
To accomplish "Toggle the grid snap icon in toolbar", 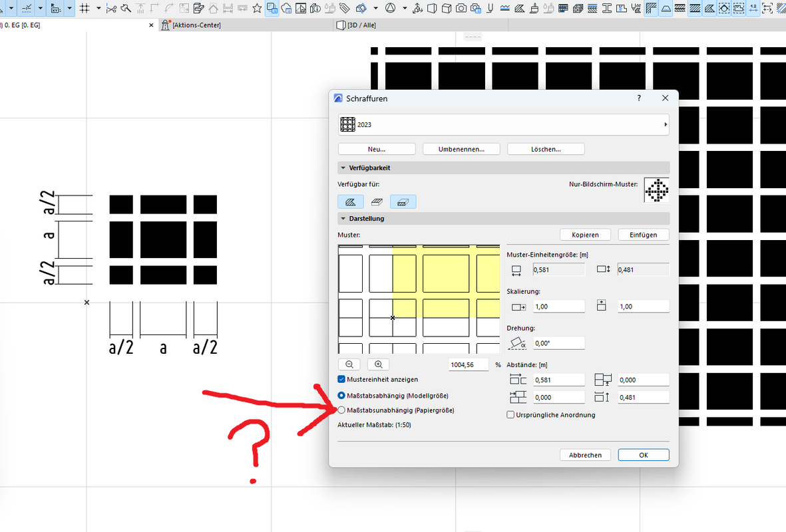I will (x=85, y=8).
